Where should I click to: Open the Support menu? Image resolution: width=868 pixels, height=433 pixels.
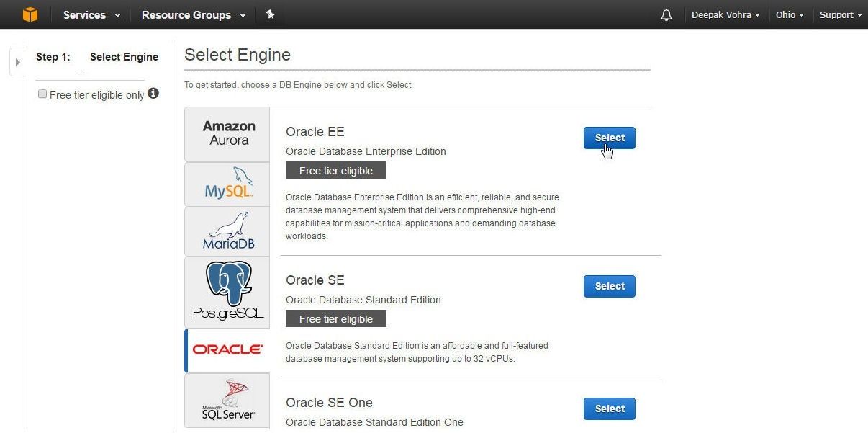[x=841, y=14]
